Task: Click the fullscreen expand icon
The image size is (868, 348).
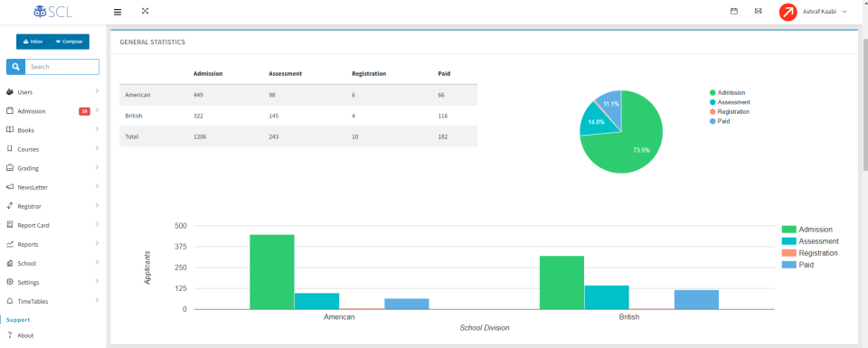Action: pyautogui.click(x=145, y=11)
